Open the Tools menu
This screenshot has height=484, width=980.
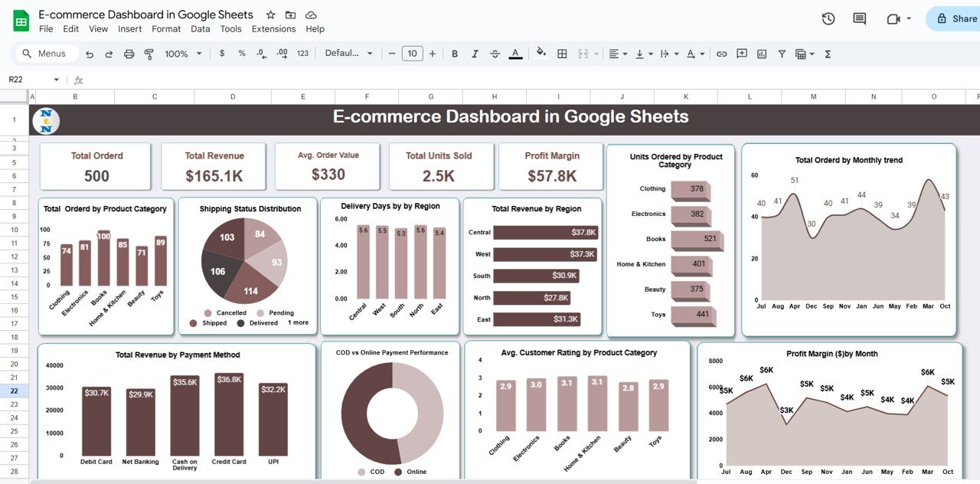pyautogui.click(x=230, y=29)
